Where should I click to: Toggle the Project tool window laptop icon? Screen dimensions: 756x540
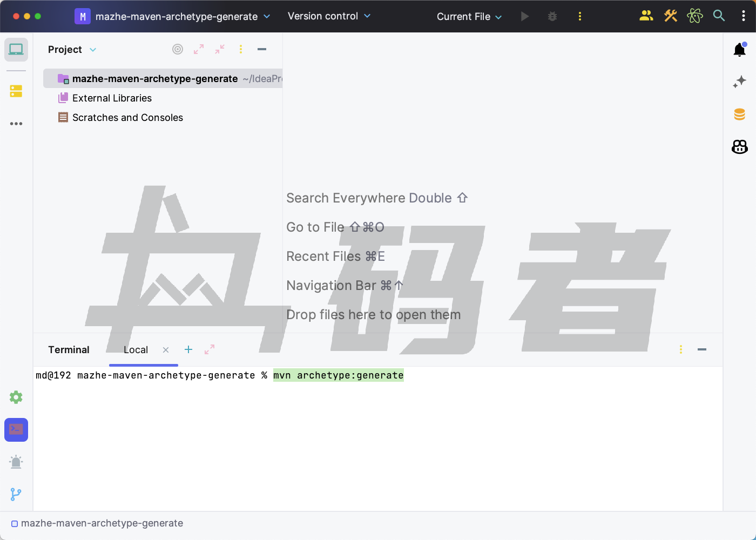point(16,49)
